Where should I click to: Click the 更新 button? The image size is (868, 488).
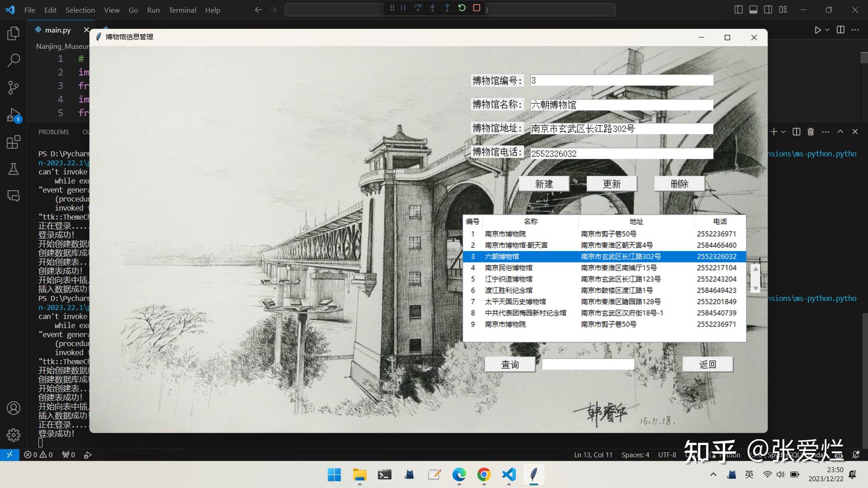[612, 184]
